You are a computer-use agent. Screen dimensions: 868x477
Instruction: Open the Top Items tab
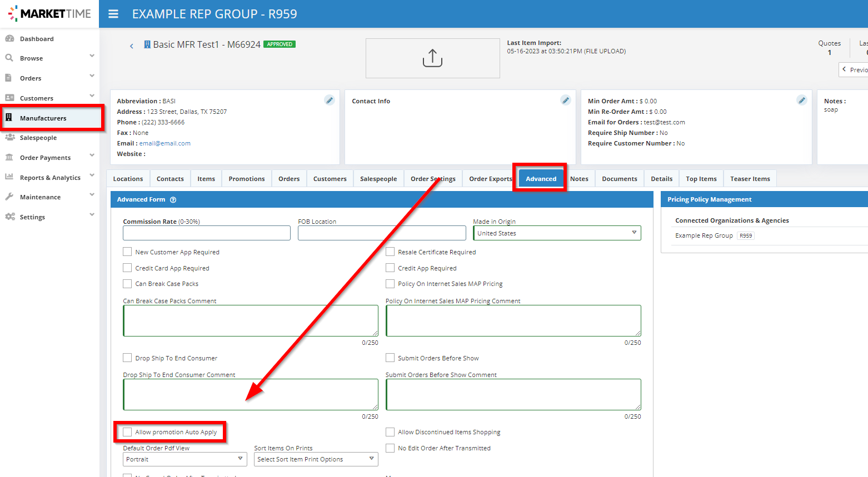click(x=701, y=179)
